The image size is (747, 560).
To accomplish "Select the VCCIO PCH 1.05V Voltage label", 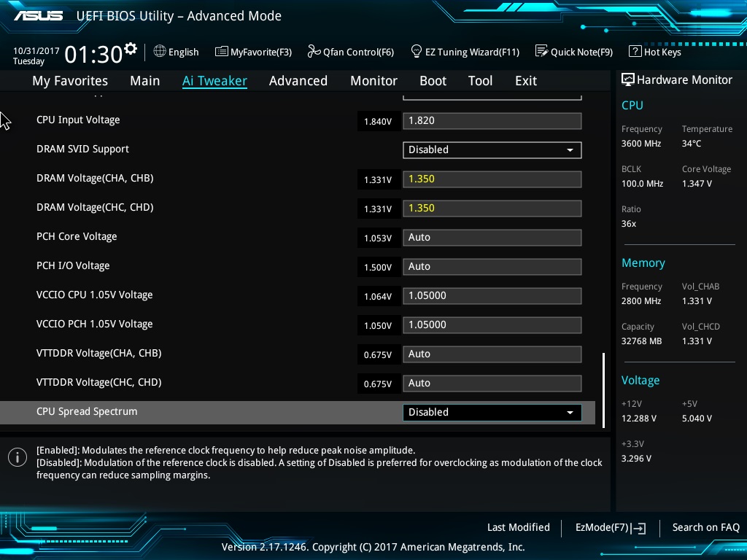I will tap(94, 324).
